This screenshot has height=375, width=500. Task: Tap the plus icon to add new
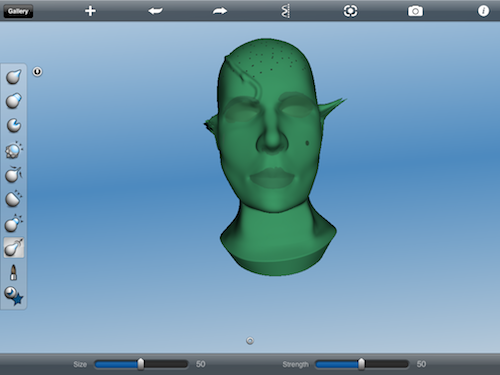(90, 11)
